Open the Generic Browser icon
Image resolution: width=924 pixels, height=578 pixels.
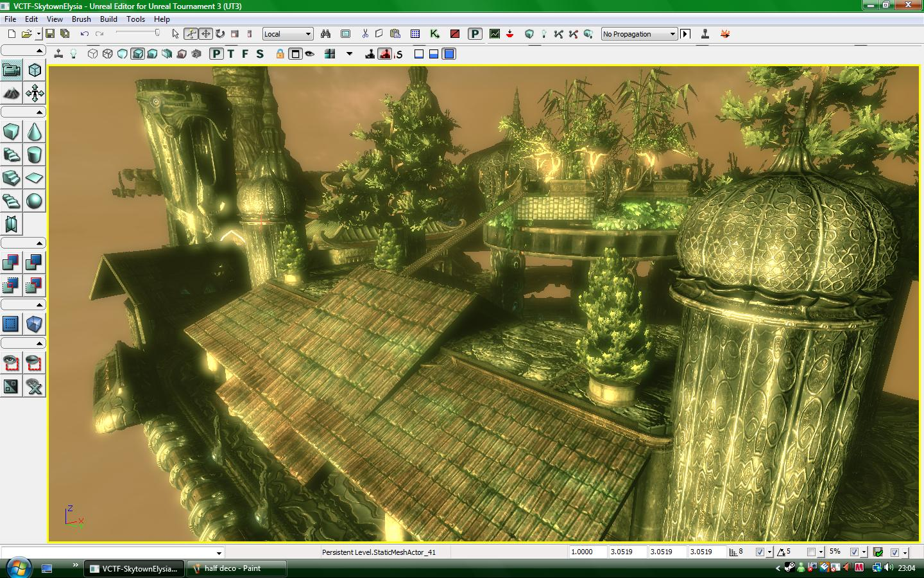pyautogui.click(x=346, y=33)
